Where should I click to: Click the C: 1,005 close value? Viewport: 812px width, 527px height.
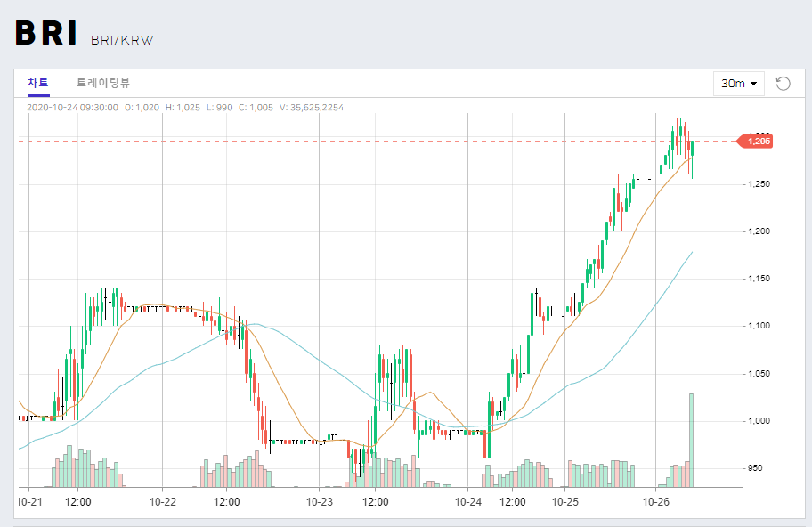[256, 108]
